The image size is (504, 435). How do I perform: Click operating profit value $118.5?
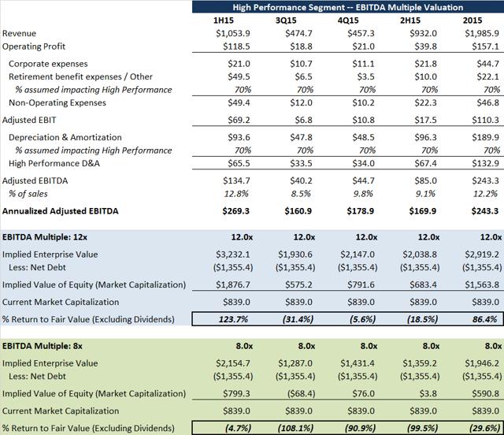[236, 46]
